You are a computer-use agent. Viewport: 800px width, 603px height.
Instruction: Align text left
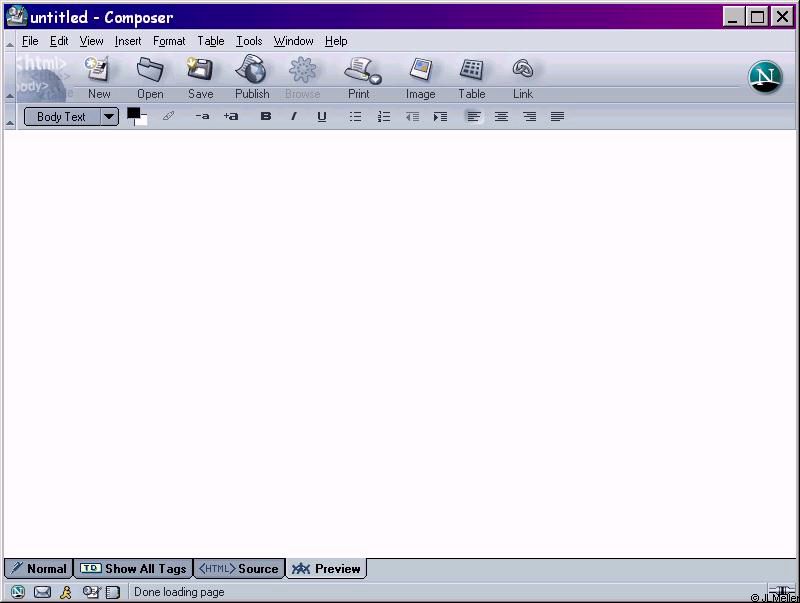click(x=473, y=117)
